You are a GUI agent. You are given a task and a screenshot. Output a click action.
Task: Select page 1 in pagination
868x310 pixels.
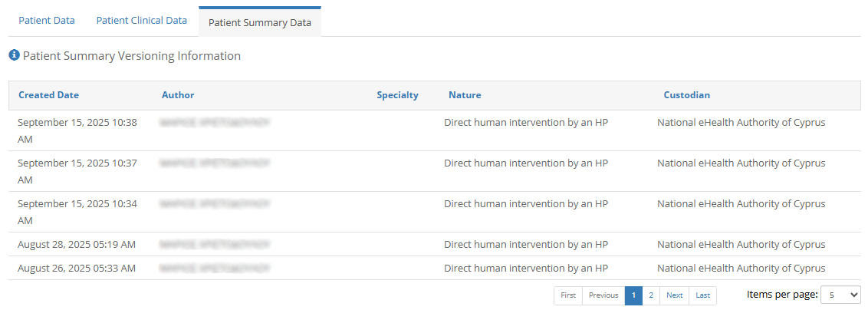tap(633, 295)
